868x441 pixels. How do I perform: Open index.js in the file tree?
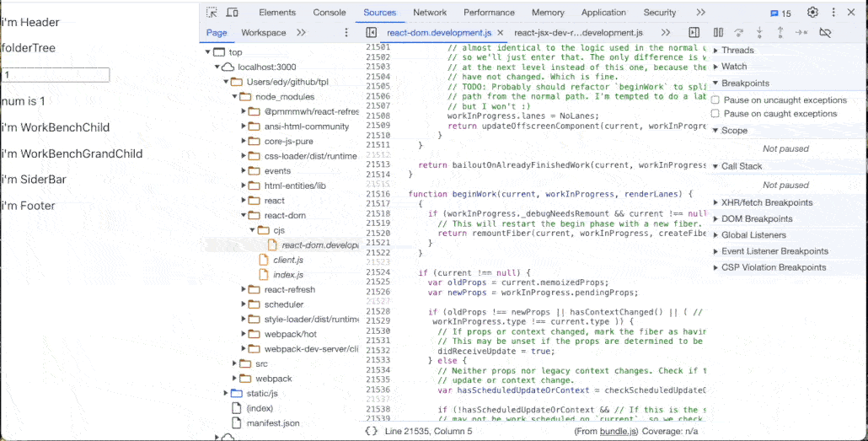pyautogui.click(x=288, y=275)
